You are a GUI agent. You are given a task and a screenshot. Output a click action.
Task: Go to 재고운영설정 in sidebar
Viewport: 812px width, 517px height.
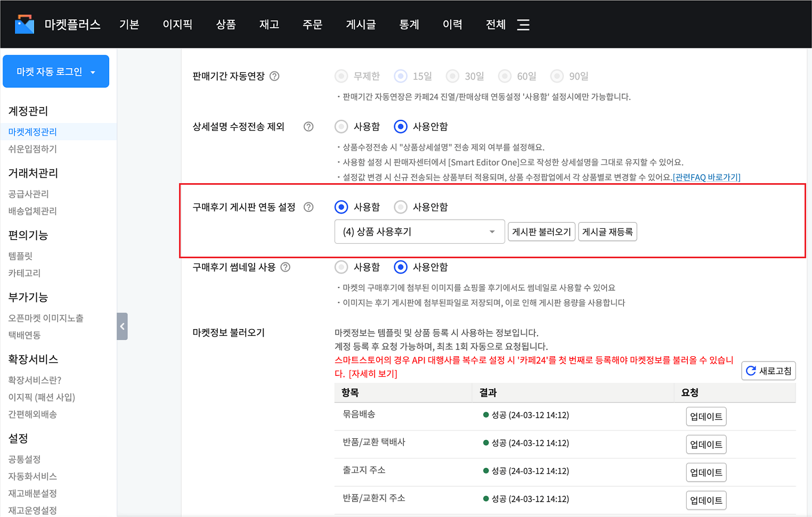(33, 511)
